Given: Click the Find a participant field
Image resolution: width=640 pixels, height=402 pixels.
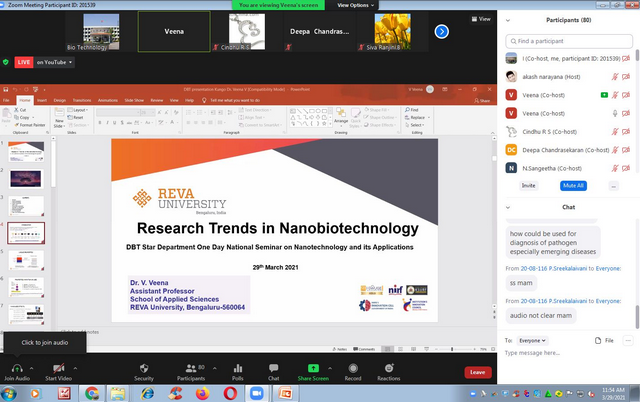Looking at the screenshot, I should pyautogui.click(x=569, y=41).
